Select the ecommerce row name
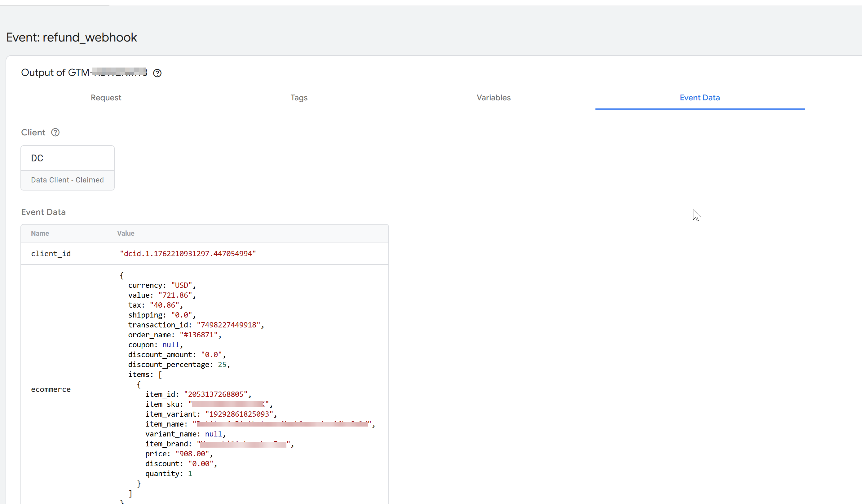The image size is (862, 504). [x=51, y=389]
